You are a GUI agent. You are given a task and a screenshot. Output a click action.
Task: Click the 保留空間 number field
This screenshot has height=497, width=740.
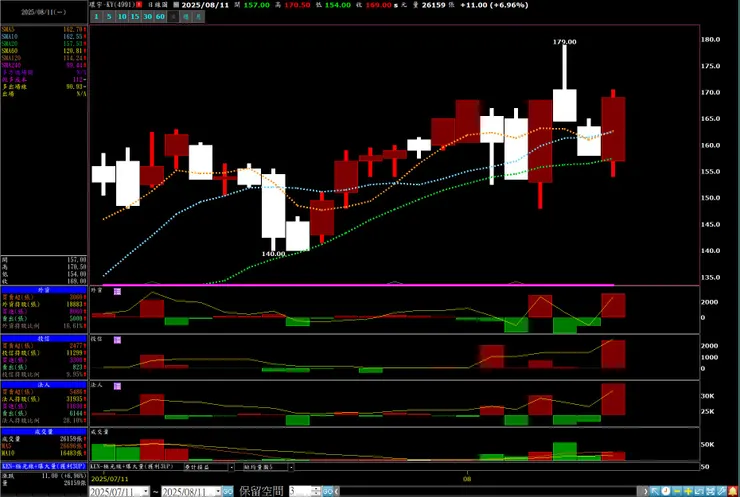click(x=300, y=491)
